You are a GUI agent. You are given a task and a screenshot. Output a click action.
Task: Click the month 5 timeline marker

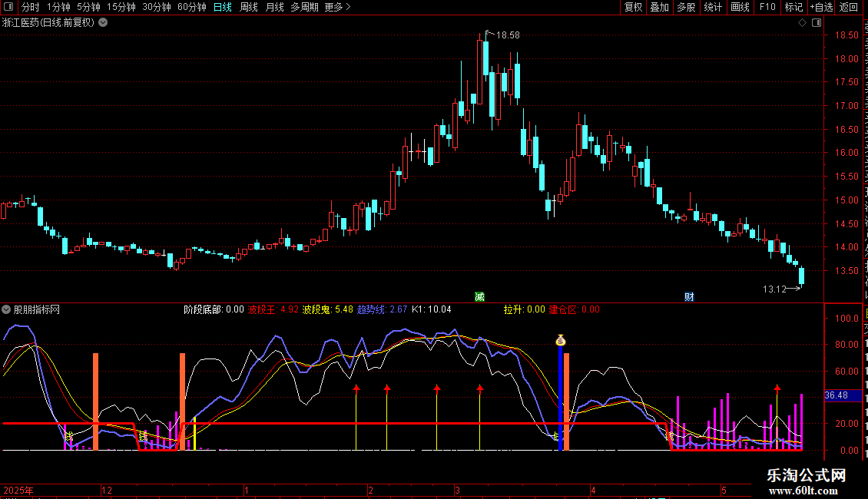point(724,491)
